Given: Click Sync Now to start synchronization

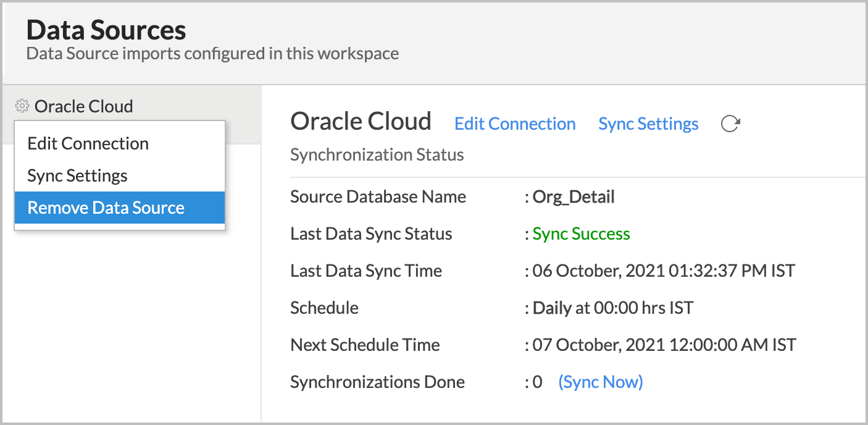Looking at the screenshot, I should click(x=600, y=382).
